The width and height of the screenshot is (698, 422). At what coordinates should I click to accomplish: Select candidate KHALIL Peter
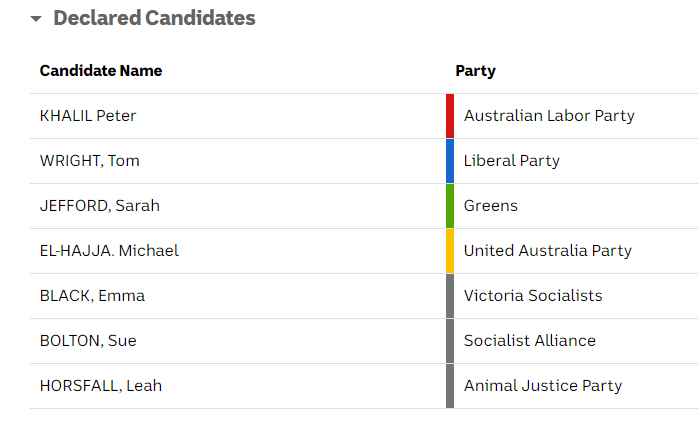(88, 116)
